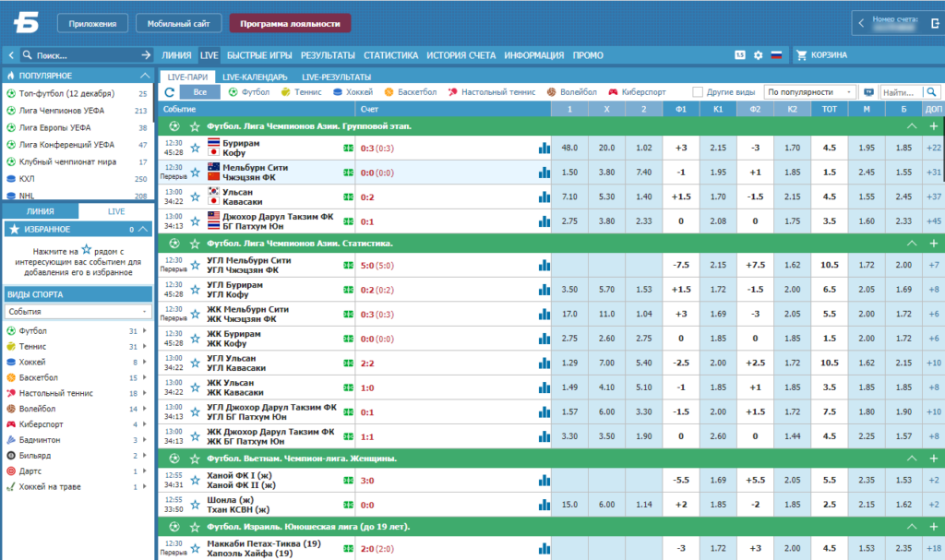945x560 pixels.
Task: Click football icon in Израиль Юношеская лига header
Action: coord(174,527)
